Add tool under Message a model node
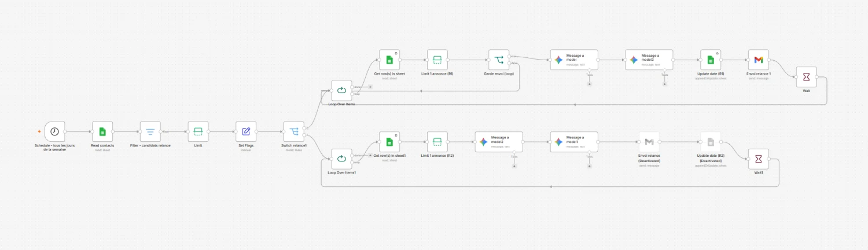Image resolution: width=868 pixels, height=250 pixels. [x=589, y=84]
